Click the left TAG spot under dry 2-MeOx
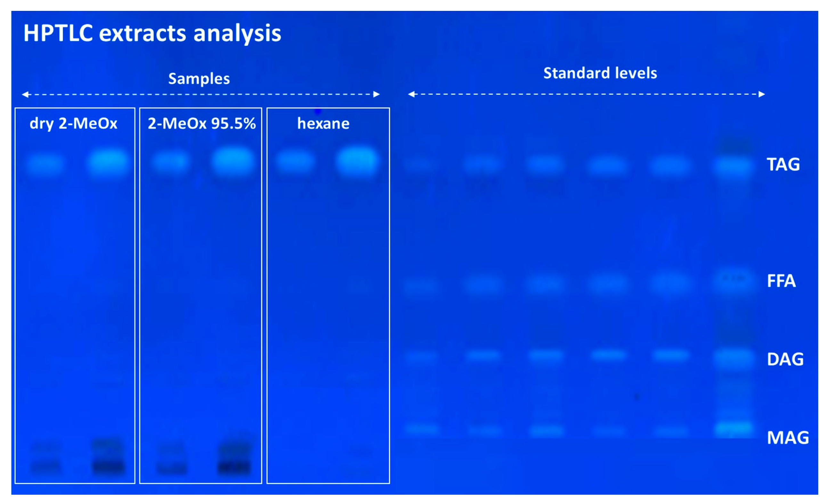Image resolution: width=828 pixels, height=504 pixels. click(45, 164)
